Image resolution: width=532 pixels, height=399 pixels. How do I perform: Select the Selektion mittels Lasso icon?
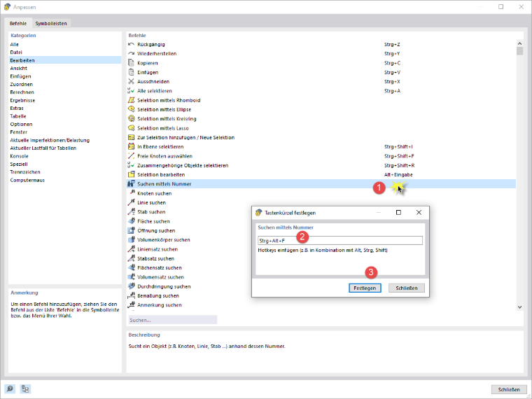[x=132, y=128]
